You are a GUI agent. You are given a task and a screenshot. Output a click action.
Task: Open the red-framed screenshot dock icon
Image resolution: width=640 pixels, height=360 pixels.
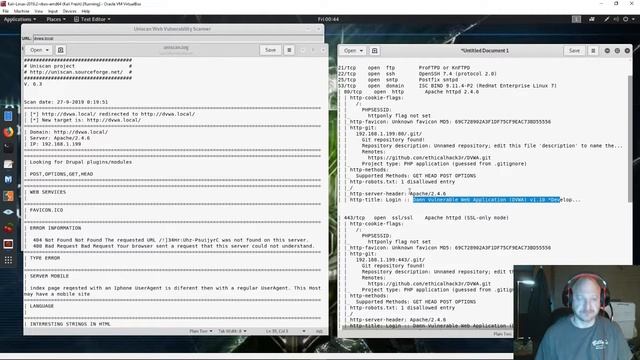[8, 244]
